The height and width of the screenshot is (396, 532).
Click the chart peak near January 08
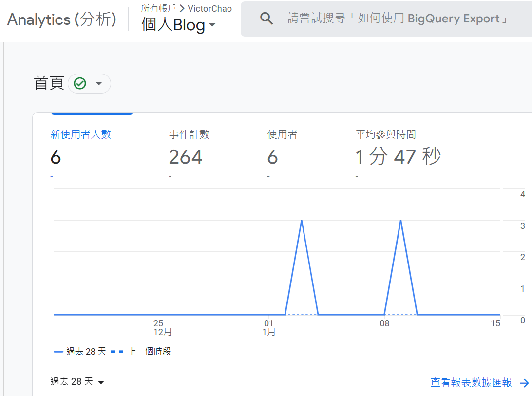(x=400, y=221)
